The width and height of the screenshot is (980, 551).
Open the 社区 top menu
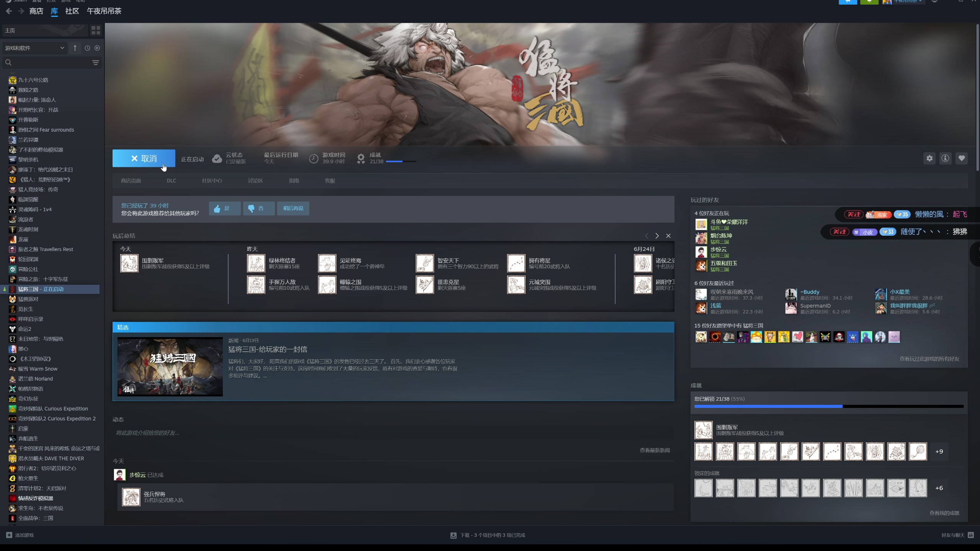pyautogui.click(x=72, y=11)
